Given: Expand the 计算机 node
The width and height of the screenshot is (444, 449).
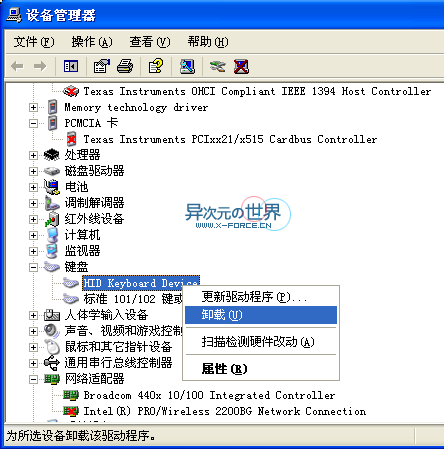Looking at the screenshot, I should pyautogui.click(x=33, y=235).
